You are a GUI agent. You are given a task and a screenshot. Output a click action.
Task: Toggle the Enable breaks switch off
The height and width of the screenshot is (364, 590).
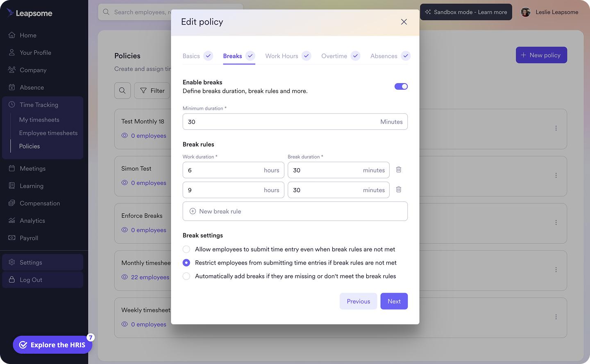[401, 86]
